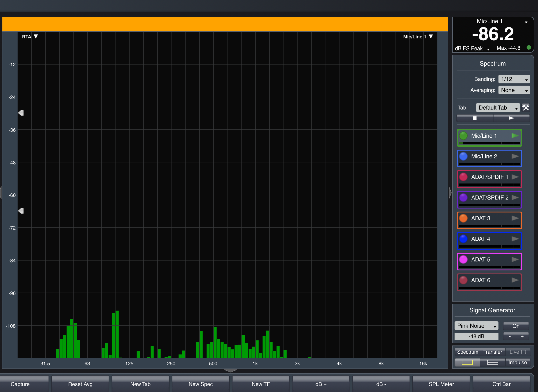
Task: Collapse right sidebar with arrow handle
Action: pos(450,193)
